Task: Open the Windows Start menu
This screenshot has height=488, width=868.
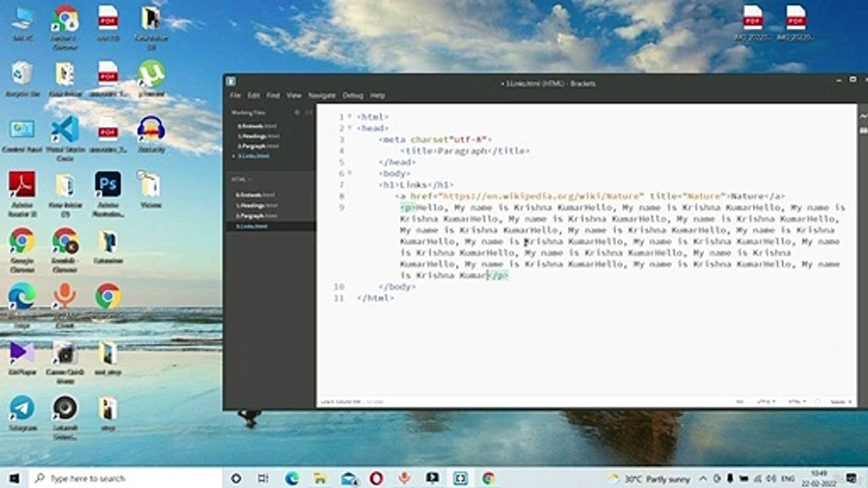Action: tap(14, 478)
